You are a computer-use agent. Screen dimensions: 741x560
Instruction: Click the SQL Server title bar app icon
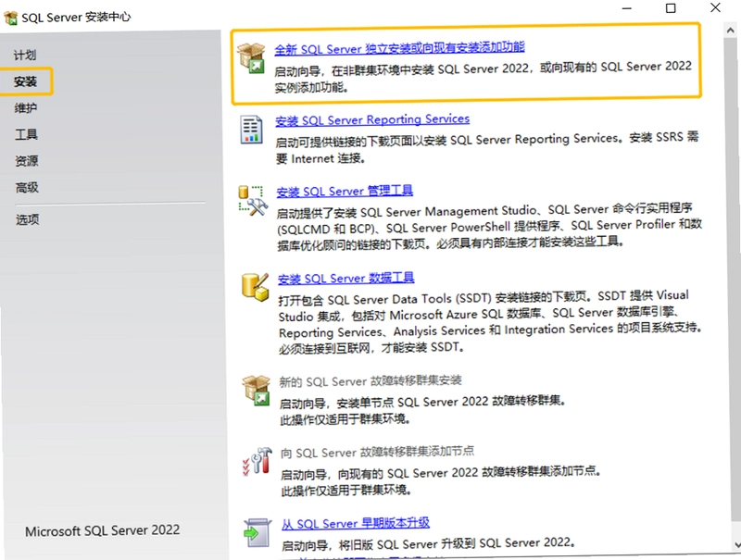point(11,19)
